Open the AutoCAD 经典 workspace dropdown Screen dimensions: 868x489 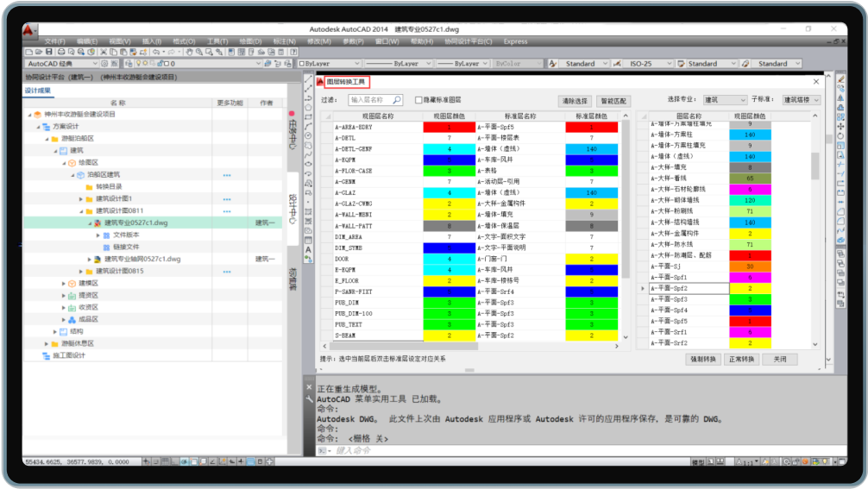click(62, 64)
